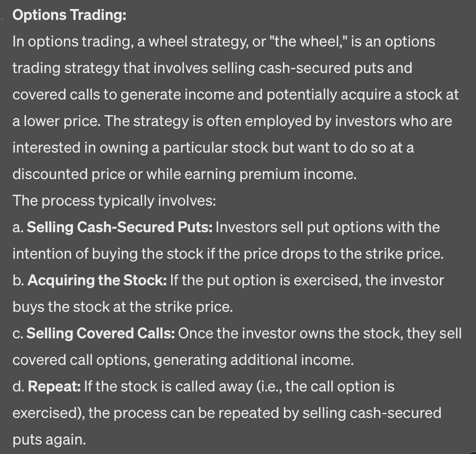The width and height of the screenshot is (476, 454).
Task: Click the list marker "c."
Action: point(18,334)
